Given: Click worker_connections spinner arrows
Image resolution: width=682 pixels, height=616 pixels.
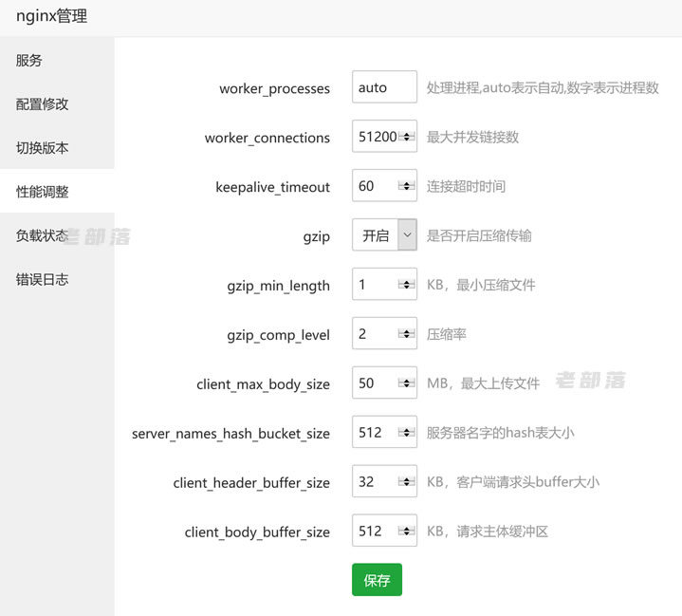Looking at the screenshot, I should click(x=407, y=137).
